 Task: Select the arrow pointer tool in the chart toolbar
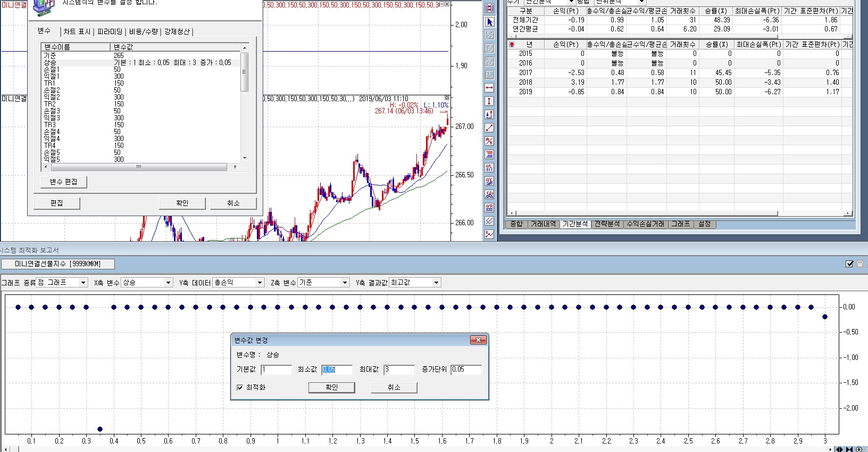pyautogui.click(x=489, y=22)
